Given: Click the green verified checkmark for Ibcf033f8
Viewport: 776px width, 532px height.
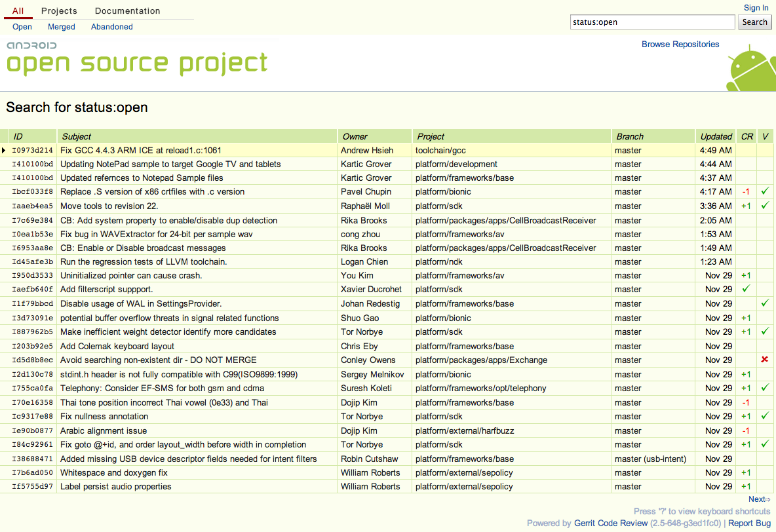Looking at the screenshot, I should pos(764,192).
